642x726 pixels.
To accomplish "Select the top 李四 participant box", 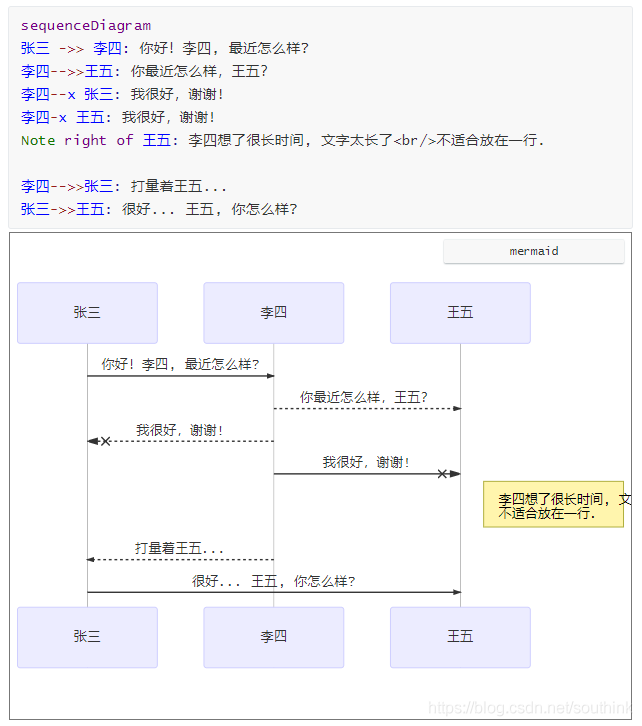I will click(274, 313).
